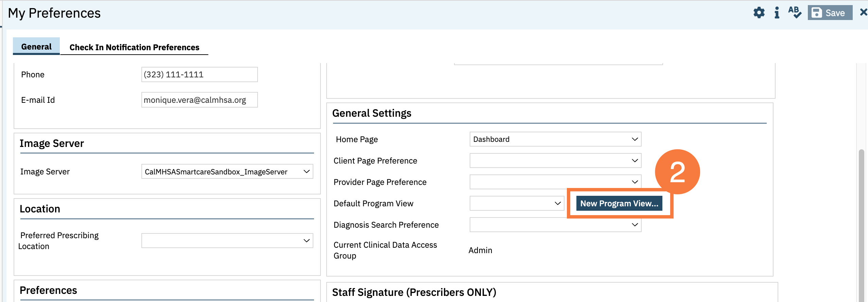Open the settings gear icon
This screenshot has width=868, height=302.
coord(759,13)
